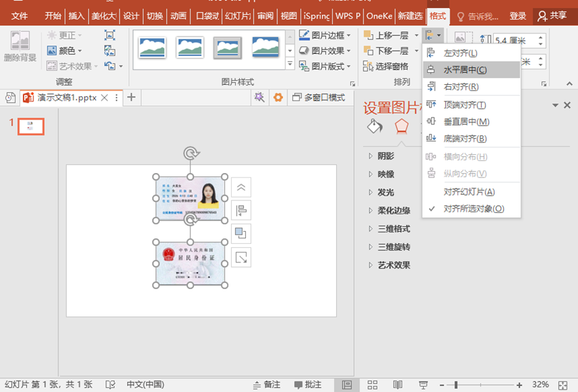Choose 顶端对齐(T) align top
The height and width of the screenshot is (392, 578).
[472, 105]
